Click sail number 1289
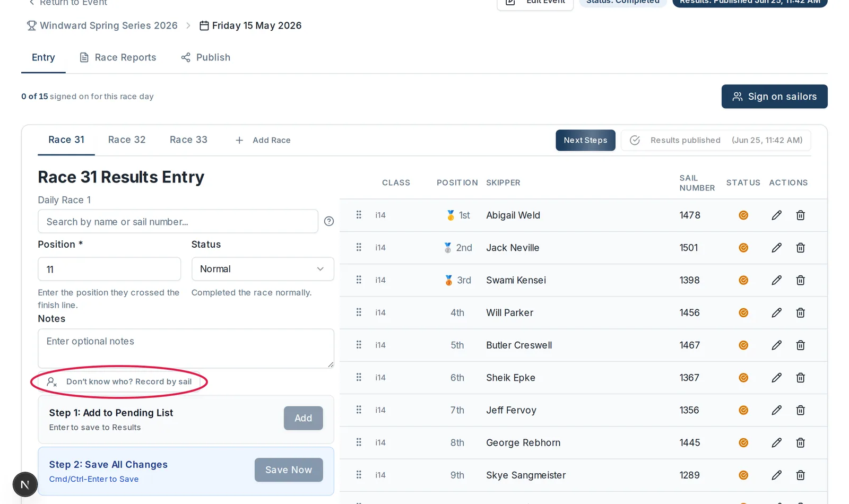This screenshot has width=849, height=504. [x=690, y=475]
